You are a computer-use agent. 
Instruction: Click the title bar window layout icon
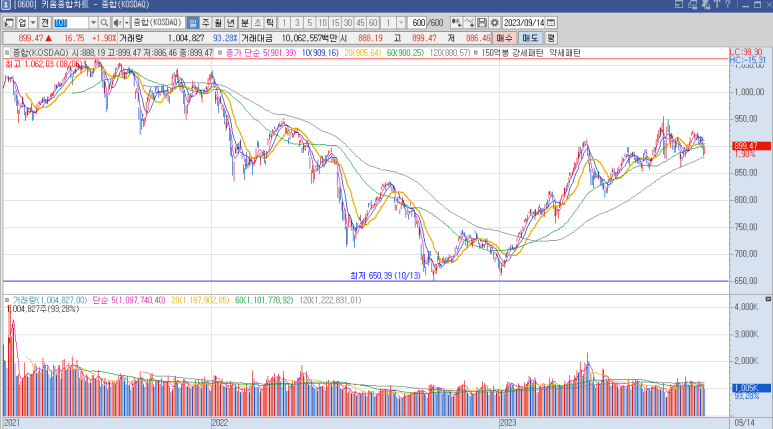tap(678, 4)
